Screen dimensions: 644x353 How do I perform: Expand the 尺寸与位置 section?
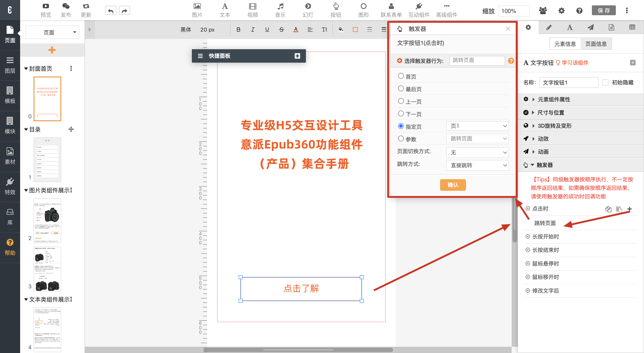click(x=551, y=113)
